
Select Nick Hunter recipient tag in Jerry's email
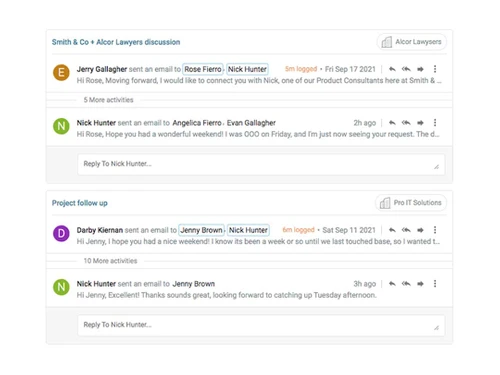247,69
